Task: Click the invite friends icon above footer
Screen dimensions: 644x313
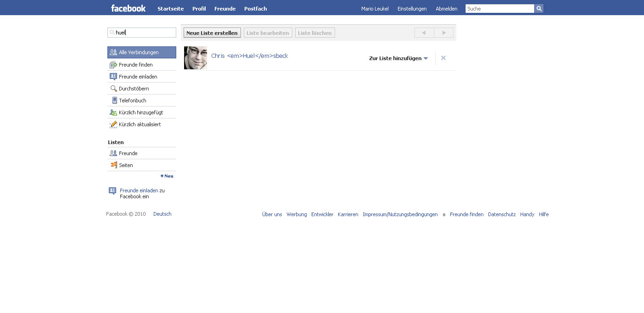Action: coord(112,191)
